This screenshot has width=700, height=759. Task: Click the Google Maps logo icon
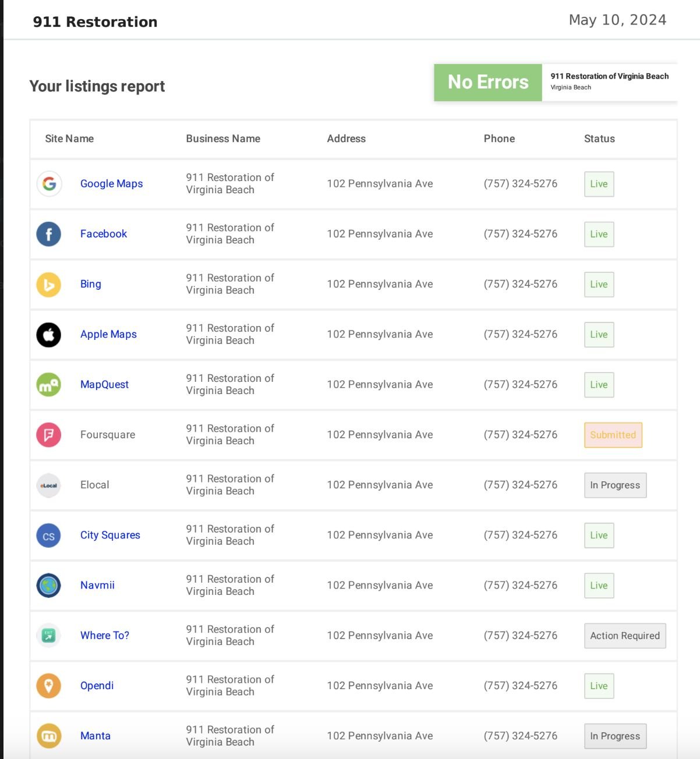point(49,184)
